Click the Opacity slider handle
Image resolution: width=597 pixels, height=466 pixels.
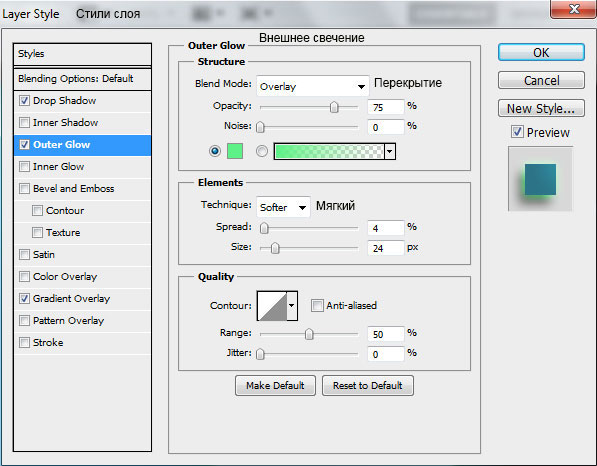334,107
